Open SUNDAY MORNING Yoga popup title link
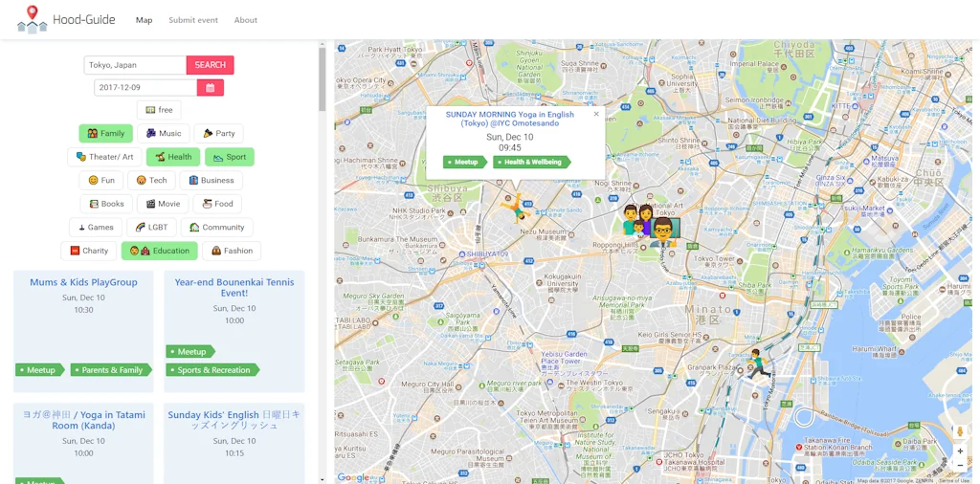Viewport: 980px width, 484px height. coord(509,119)
